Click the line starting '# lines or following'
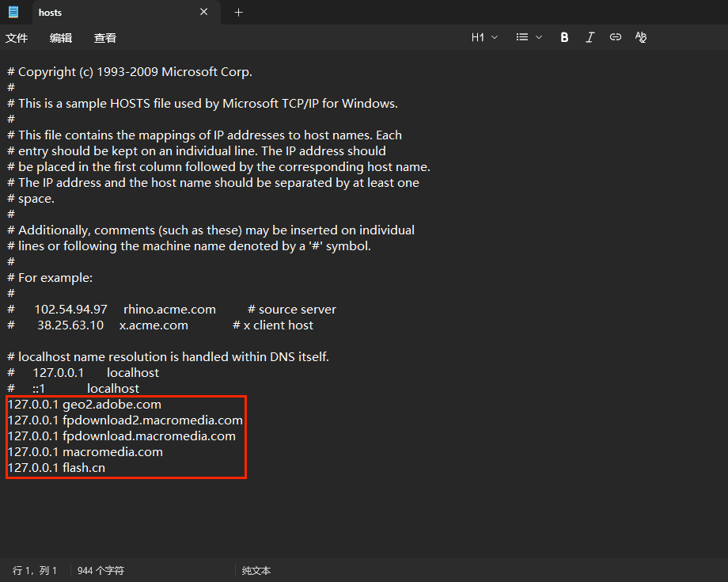Image resolution: width=728 pixels, height=582 pixels. click(189, 246)
